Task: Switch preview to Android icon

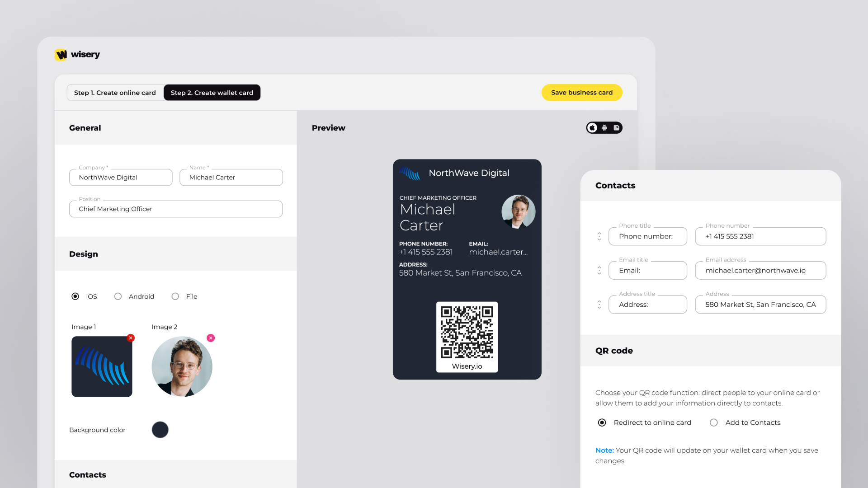Action: click(x=604, y=127)
